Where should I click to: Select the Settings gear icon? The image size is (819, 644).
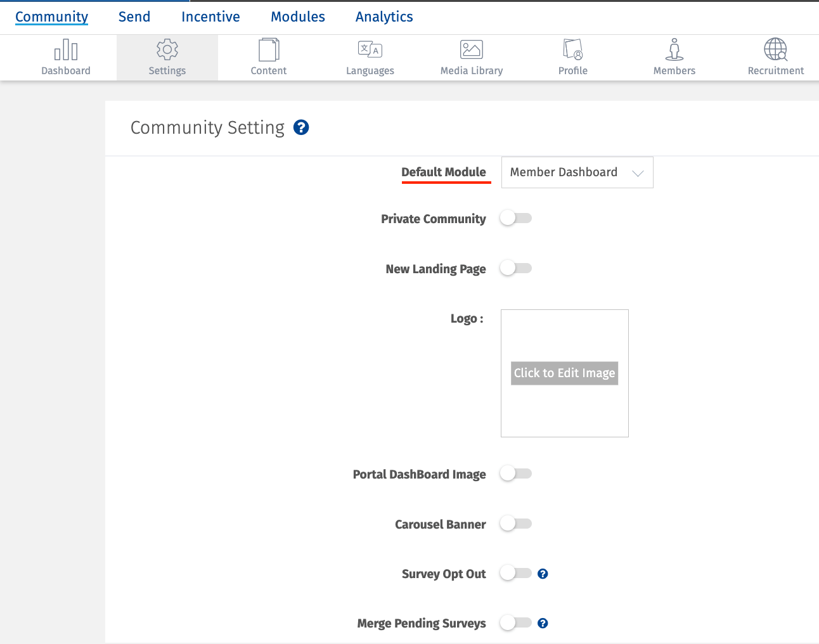click(x=167, y=56)
